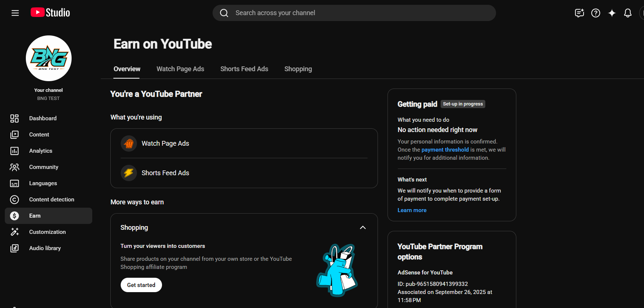Switch to the Overview tab
Image resolution: width=644 pixels, height=308 pixels.
[x=127, y=69]
